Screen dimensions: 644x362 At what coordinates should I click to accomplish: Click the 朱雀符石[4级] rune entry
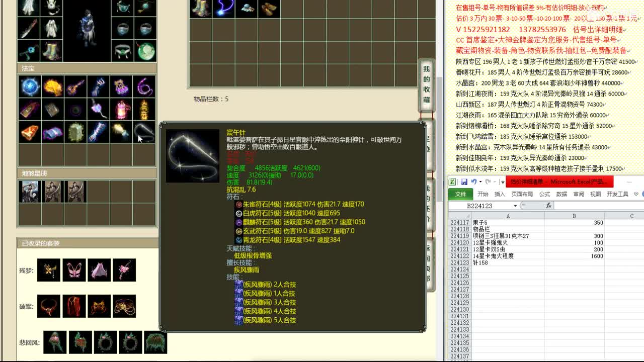299,204
